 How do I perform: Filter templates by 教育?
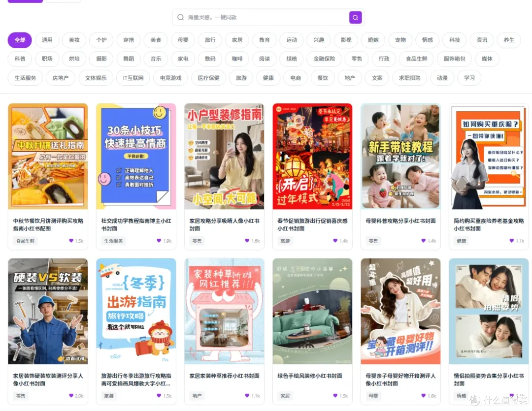click(265, 40)
